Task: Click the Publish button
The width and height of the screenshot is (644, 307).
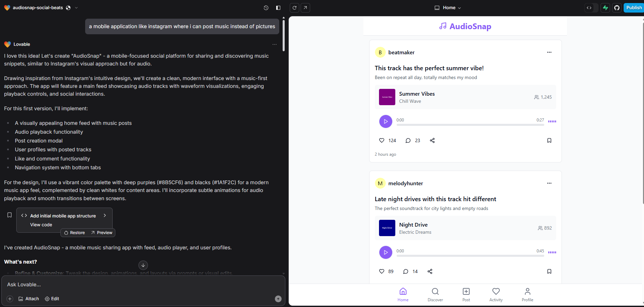Action: pos(633,8)
